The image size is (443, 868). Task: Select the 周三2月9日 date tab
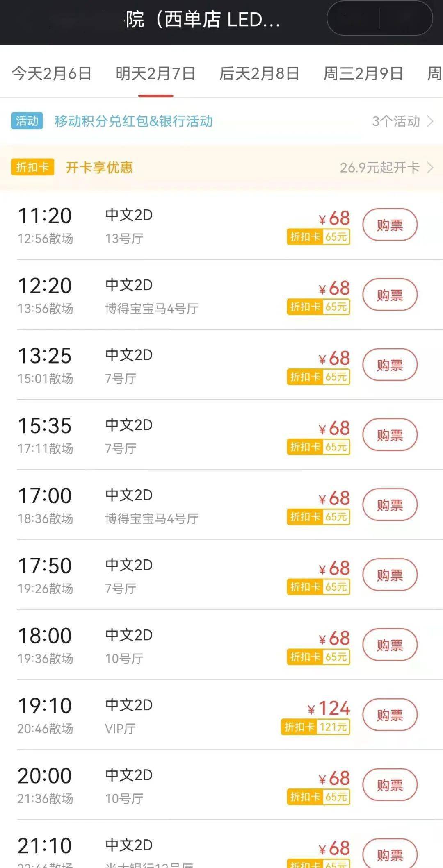[x=363, y=74]
